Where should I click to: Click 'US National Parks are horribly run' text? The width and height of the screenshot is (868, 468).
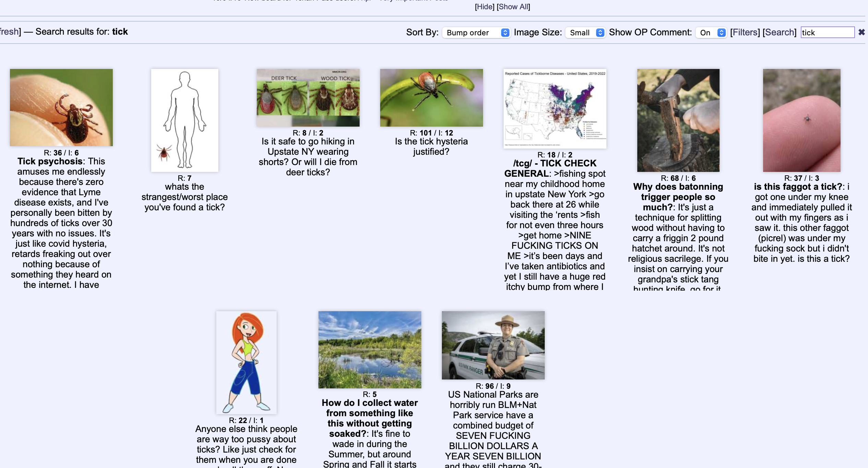pos(493,400)
